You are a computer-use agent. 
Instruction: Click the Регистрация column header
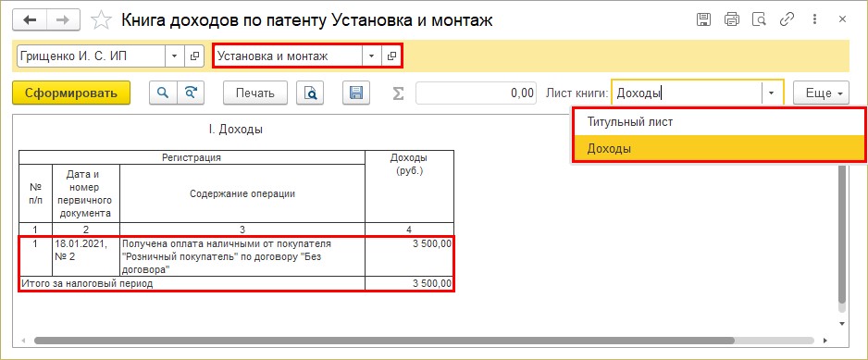coord(192,158)
